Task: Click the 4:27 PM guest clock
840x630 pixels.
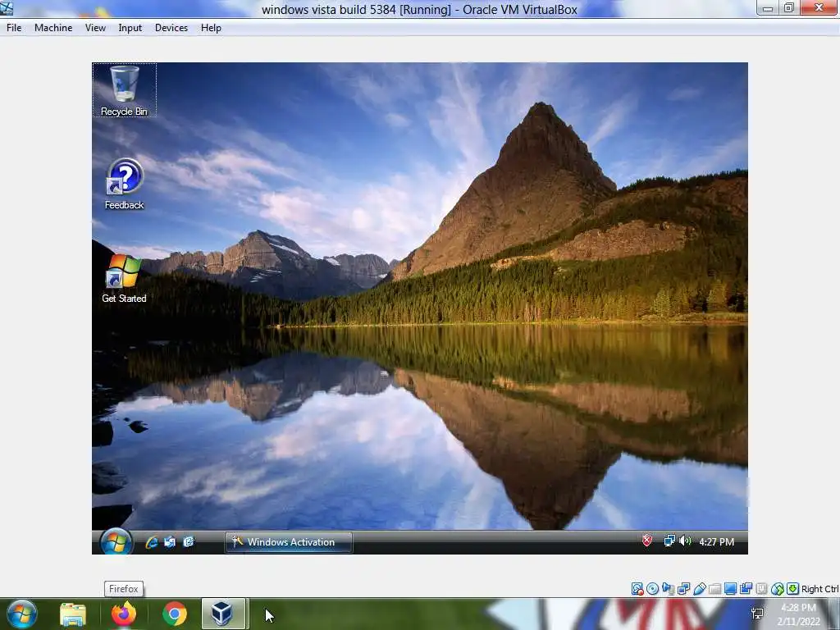Action: coord(716,542)
